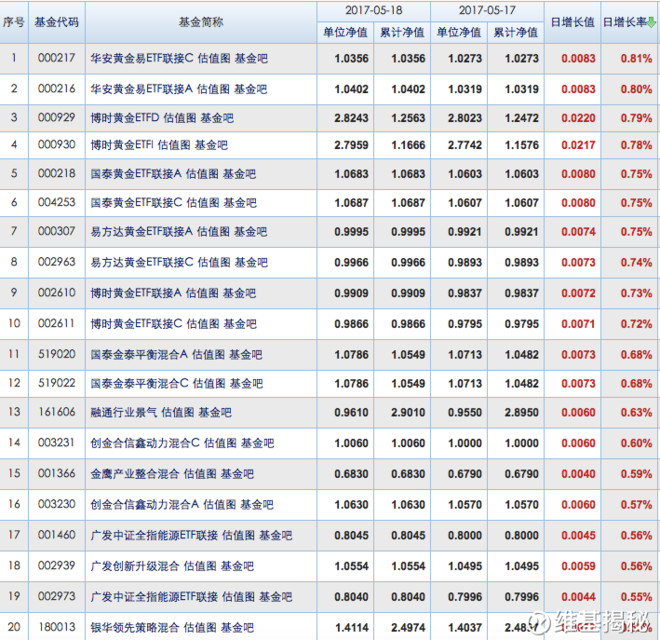The image size is (660, 640).
Task: Select fund code 001460
Action: (56, 534)
